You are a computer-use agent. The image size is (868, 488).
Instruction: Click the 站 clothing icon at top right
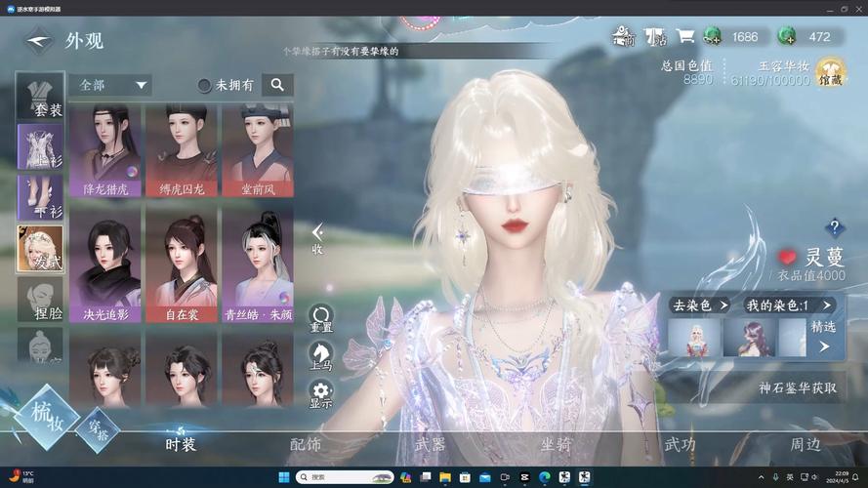(655, 36)
